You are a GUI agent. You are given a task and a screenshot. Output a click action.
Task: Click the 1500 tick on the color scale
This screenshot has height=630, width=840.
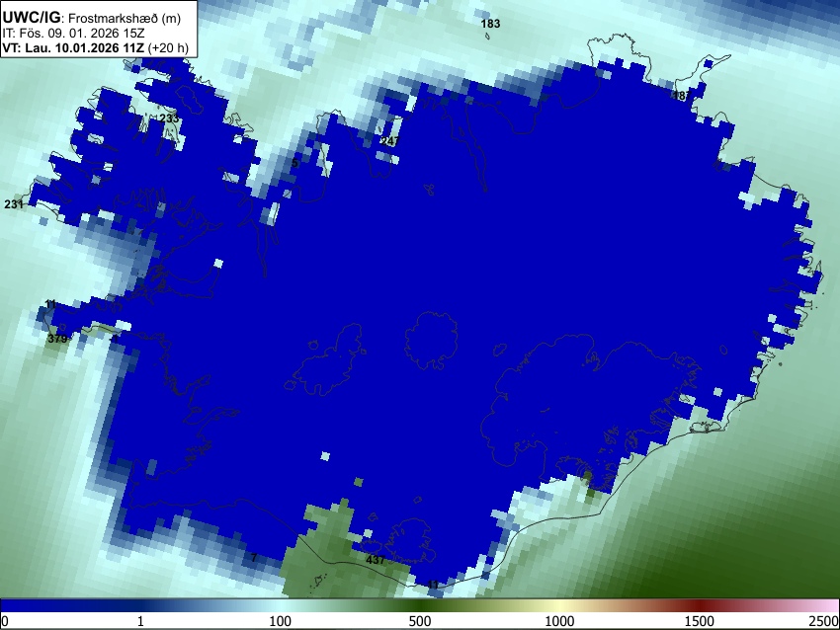[699, 621]
